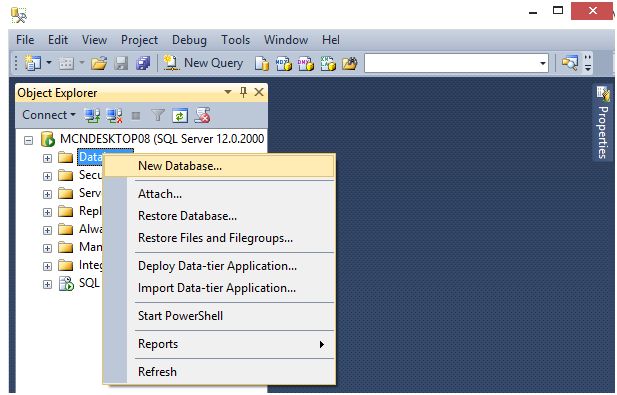
Task: Choose Restore Files and Filegroups...
Action: (219, 238)
